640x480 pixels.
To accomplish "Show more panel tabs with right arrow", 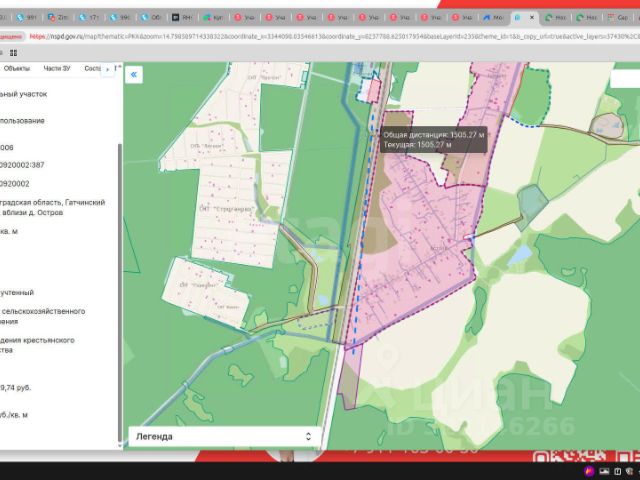I will [108, 69].
